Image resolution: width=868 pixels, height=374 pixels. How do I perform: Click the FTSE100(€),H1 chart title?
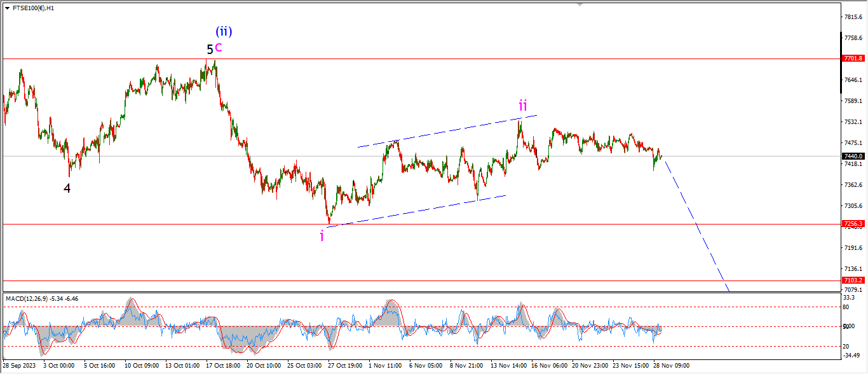click(32, 8)
